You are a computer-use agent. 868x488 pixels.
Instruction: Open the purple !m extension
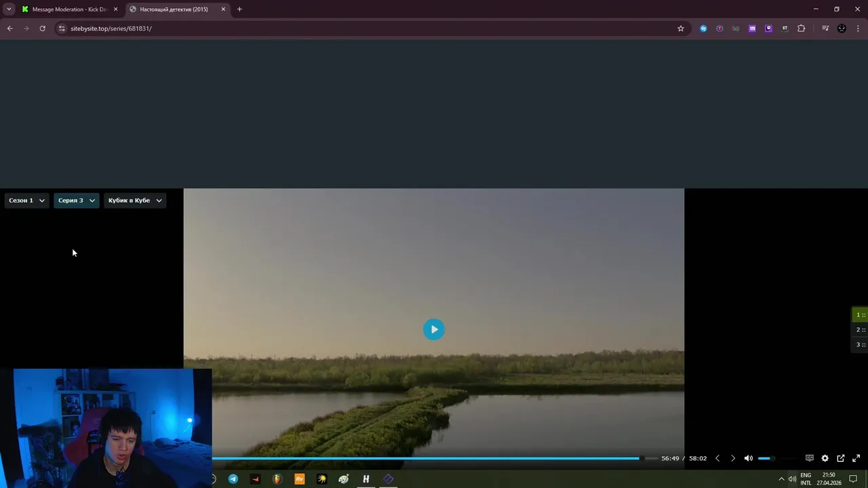click(x=752, y=28)
